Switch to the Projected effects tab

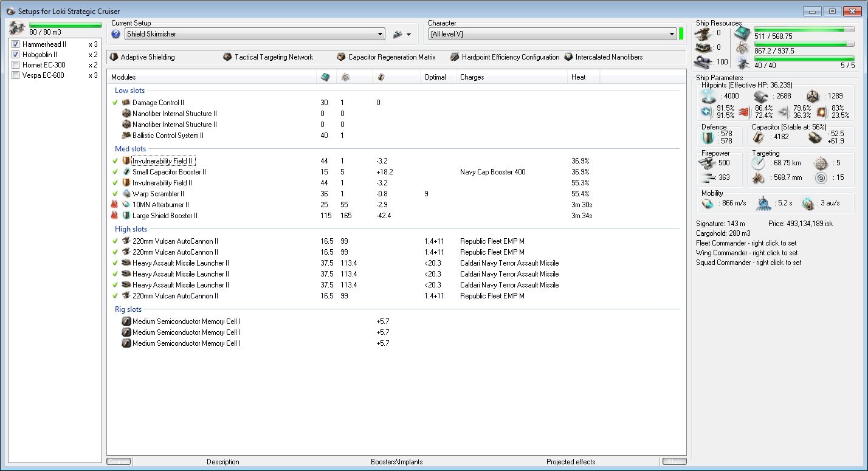coord(571,462)
